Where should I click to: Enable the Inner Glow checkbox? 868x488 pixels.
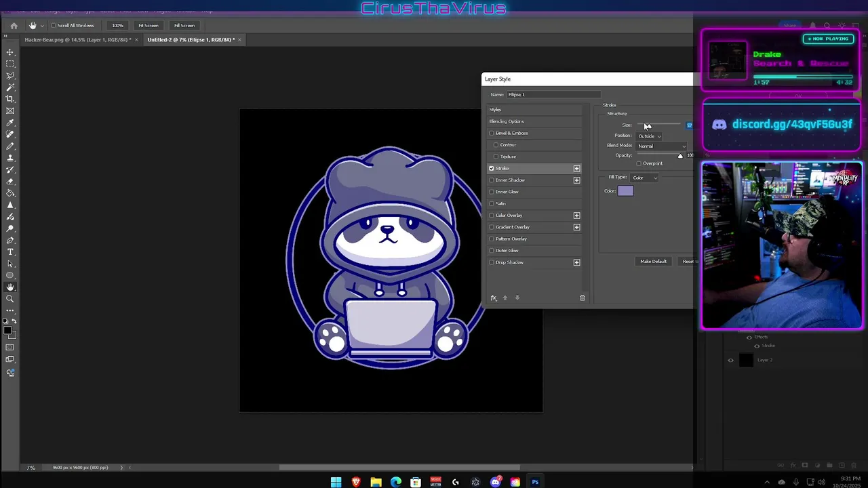tap(492, 192)
